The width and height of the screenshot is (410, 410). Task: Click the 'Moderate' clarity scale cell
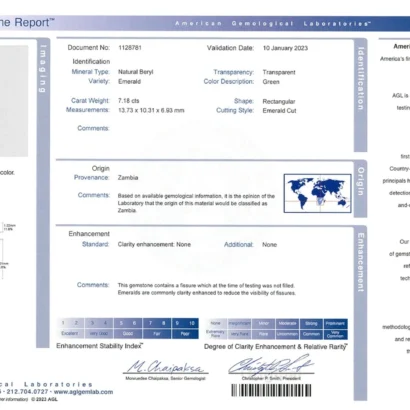pos(287,323)
